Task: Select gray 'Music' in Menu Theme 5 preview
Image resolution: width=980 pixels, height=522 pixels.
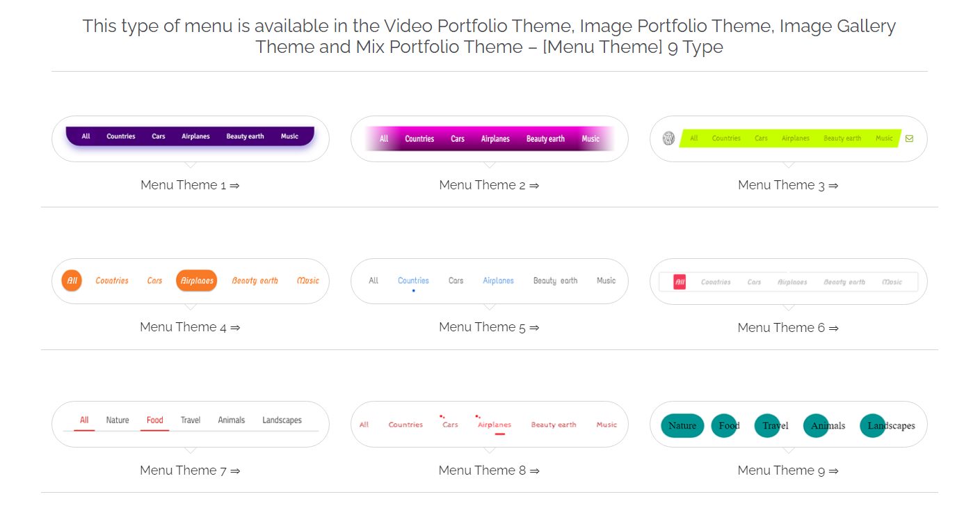Action: tap(606, 280)
